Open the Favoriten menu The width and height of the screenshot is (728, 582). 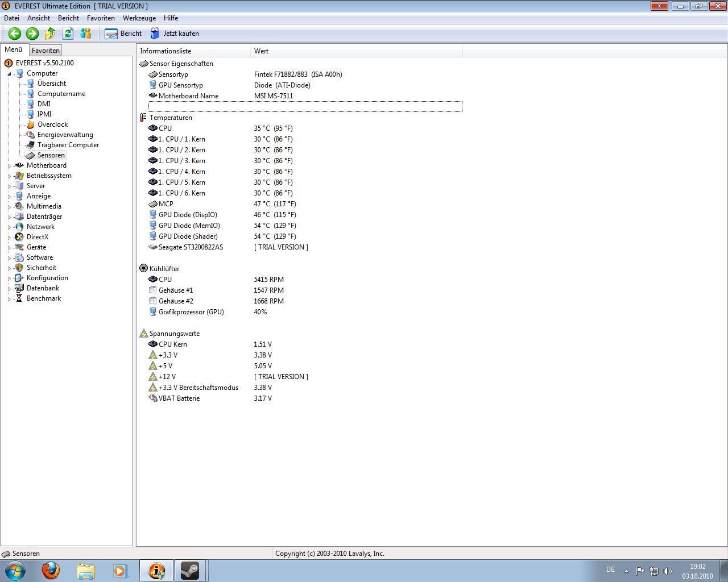101,18
